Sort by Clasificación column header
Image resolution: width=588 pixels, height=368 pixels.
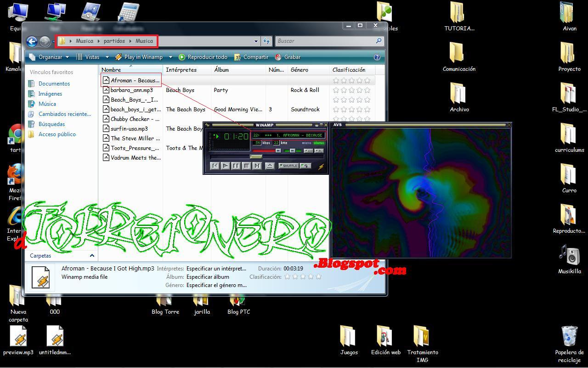point(352,70)
